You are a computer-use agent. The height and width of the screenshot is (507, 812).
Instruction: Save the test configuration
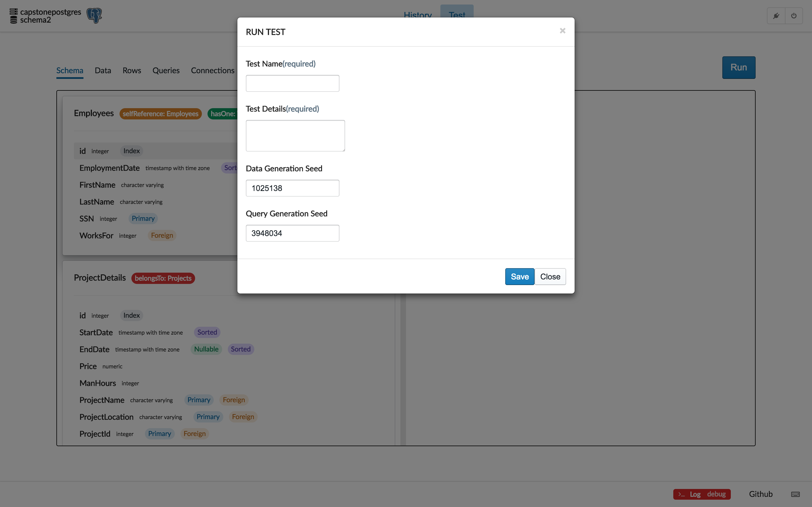click(519, 277)
